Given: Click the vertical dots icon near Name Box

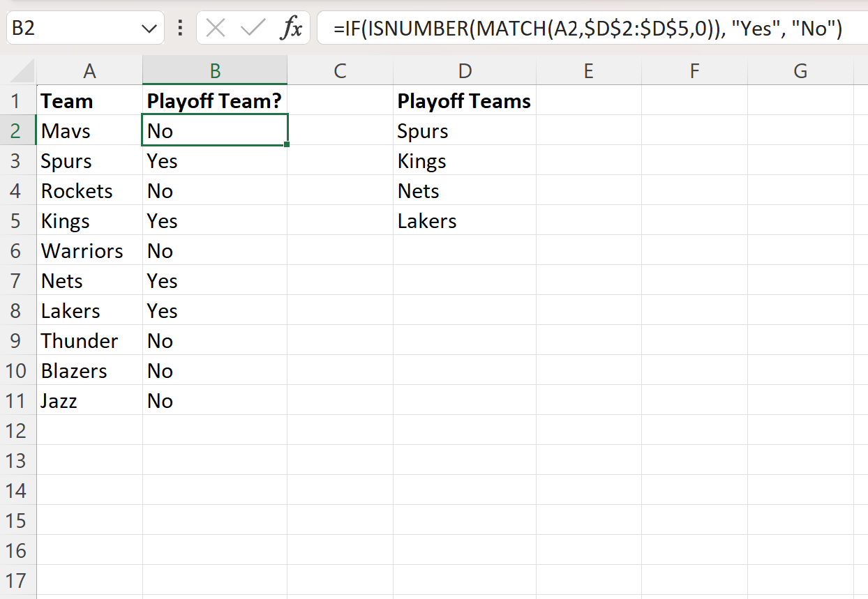Looking at the screenshot, I should pos(180,28).
